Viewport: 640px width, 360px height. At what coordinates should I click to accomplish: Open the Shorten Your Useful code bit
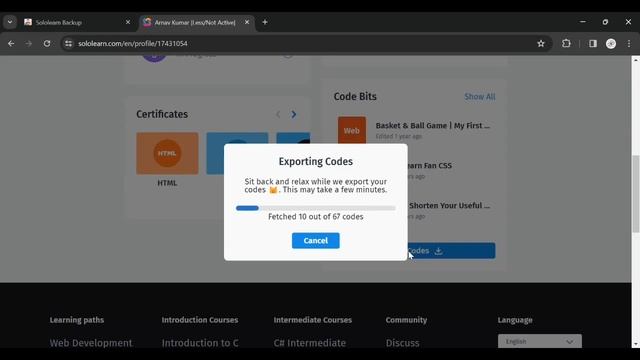449,205
